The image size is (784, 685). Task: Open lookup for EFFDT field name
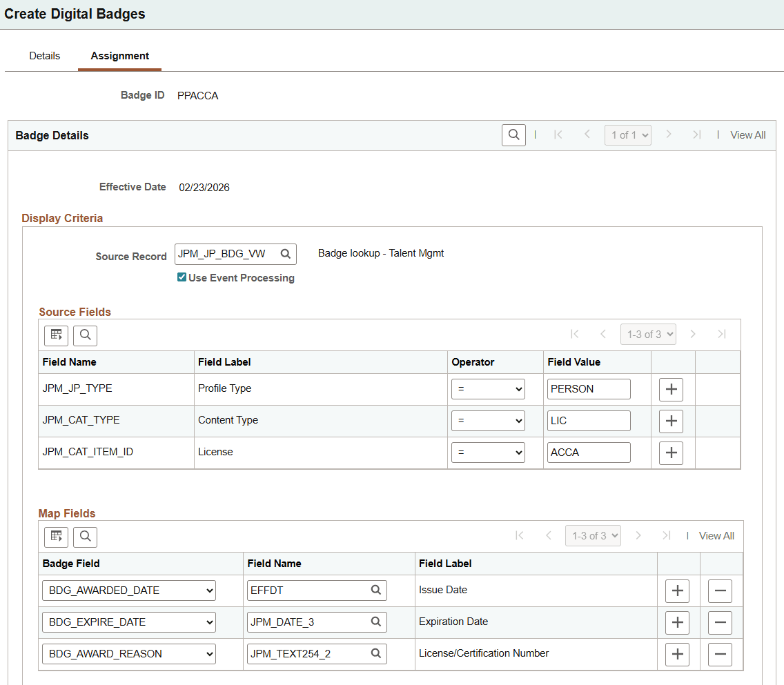click(376, 590)
